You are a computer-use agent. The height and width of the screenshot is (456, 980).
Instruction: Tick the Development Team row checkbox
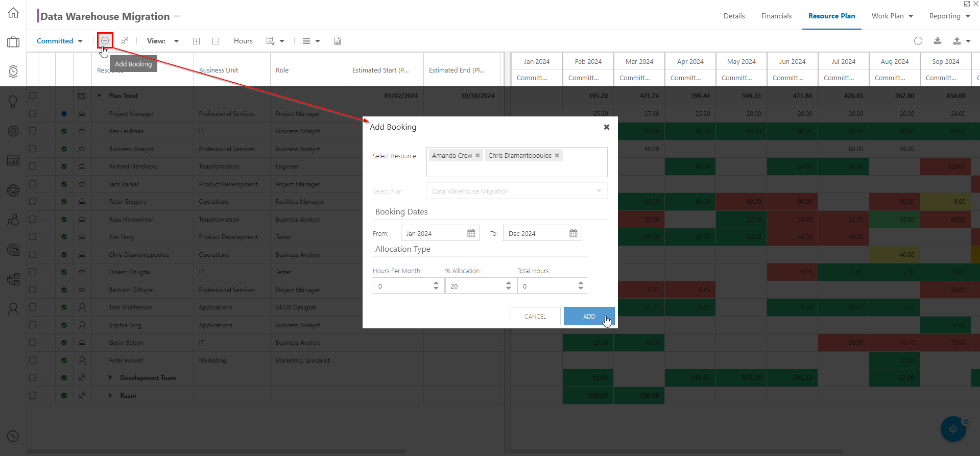pos(33,377)
